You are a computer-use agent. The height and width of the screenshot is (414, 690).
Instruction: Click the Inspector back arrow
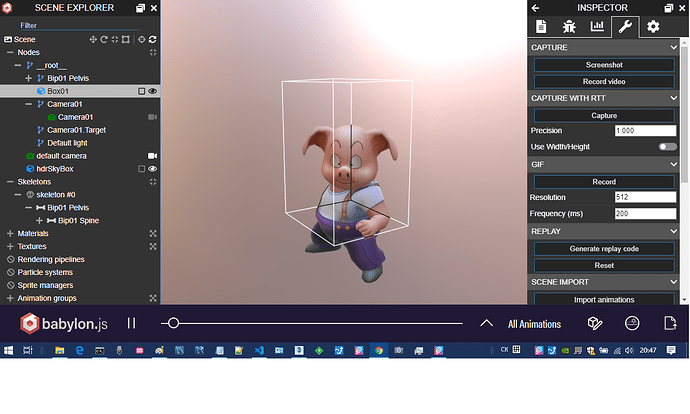click(x=536, y=8)
